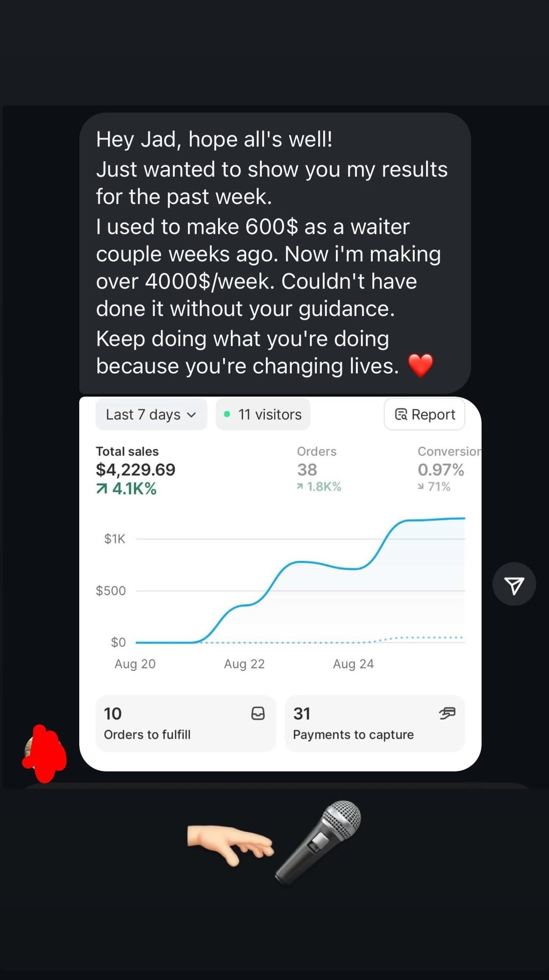The width and height of the screenshot is (549, 980).
Task: Open the Last 7 days dropdown
Action: 150,414
